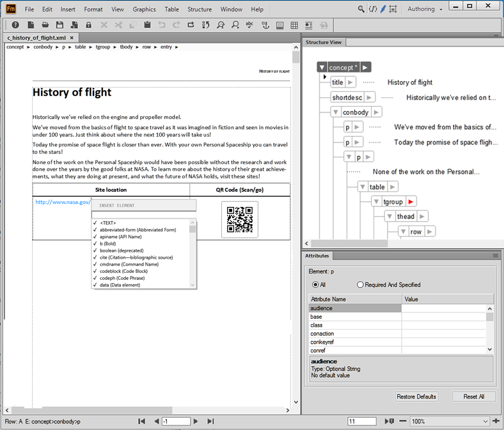
Task: Click the table grid icon in toolbar
Action: (294, 25)
